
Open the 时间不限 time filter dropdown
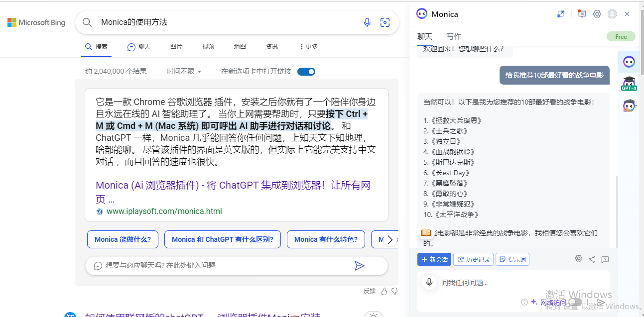click(184, 72)
